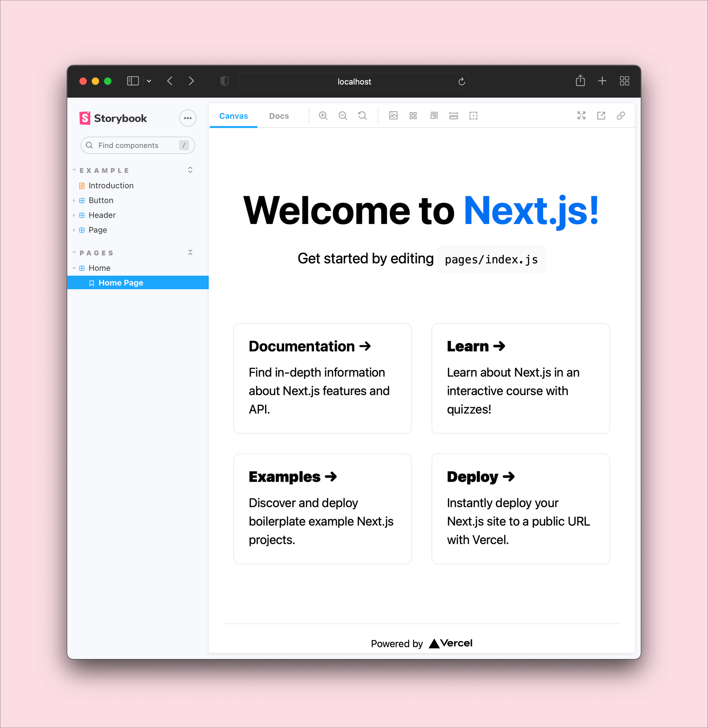
Task: Copy the canvas link
Action: pyautogui.click(x=621, y=116)
